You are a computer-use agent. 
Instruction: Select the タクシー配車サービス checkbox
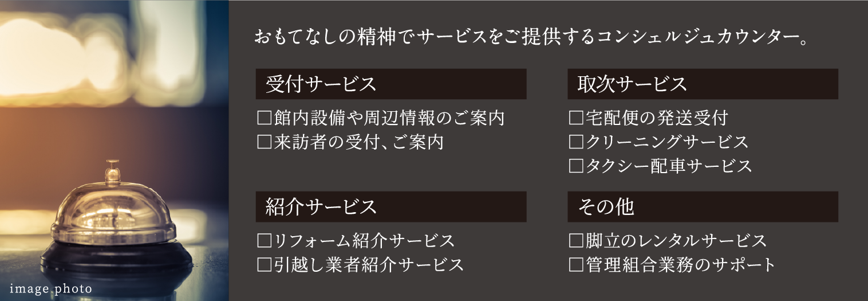(575, 167)
